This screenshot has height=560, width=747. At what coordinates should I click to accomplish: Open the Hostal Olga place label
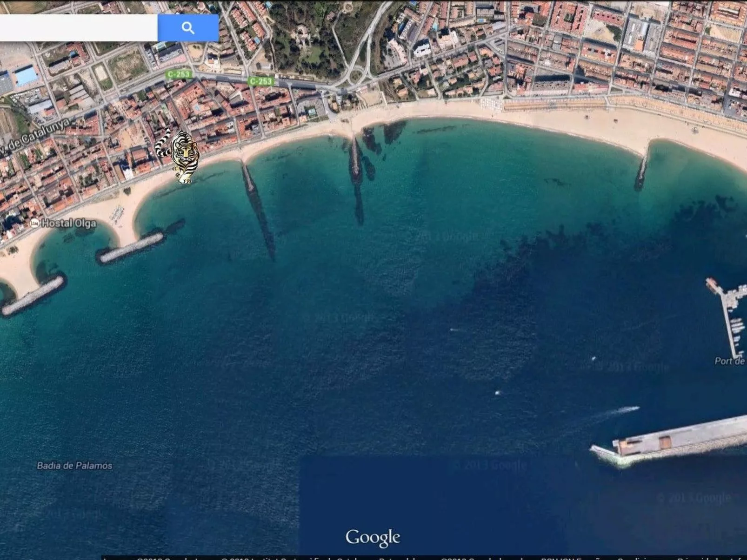coord(68,223)
